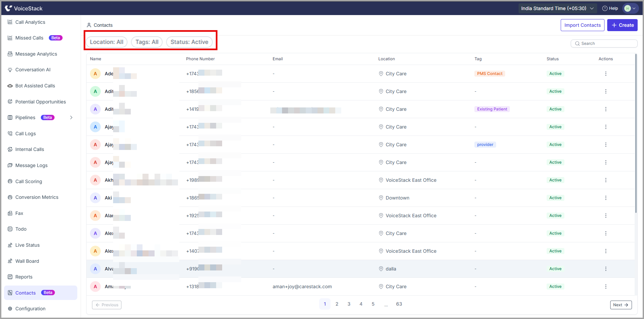Open actions menu for dalla contact
Screen dimensions: 644x319
[606, 269]
